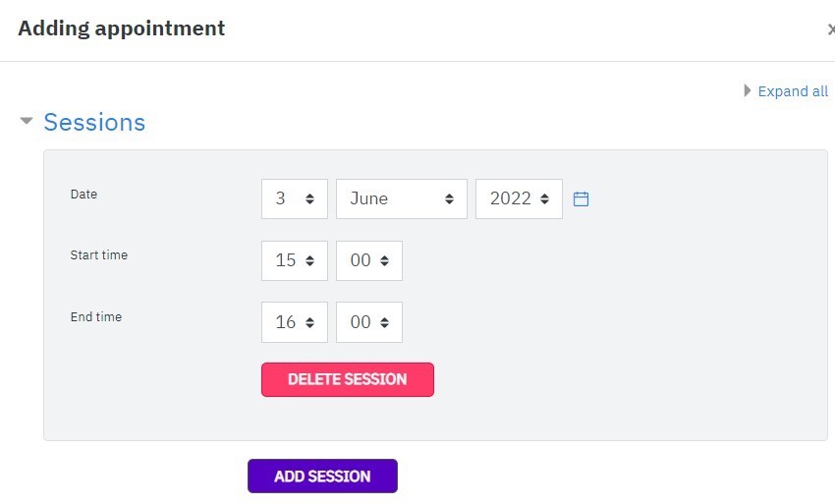Screen dimensions: 835x504
Task: Click the up-down arrows on the day selector
Action: [309, 198]
